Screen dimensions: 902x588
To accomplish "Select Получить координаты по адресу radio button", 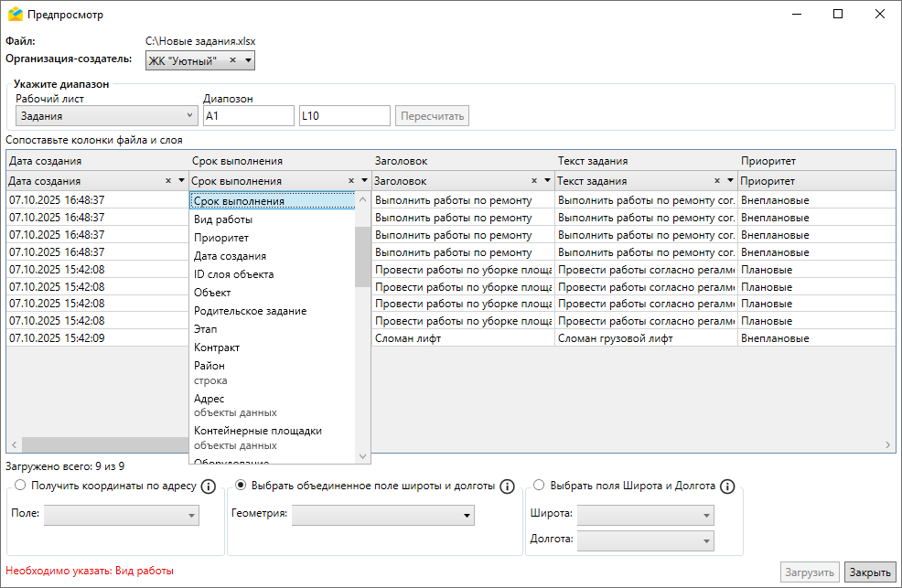I will point(18,486).
